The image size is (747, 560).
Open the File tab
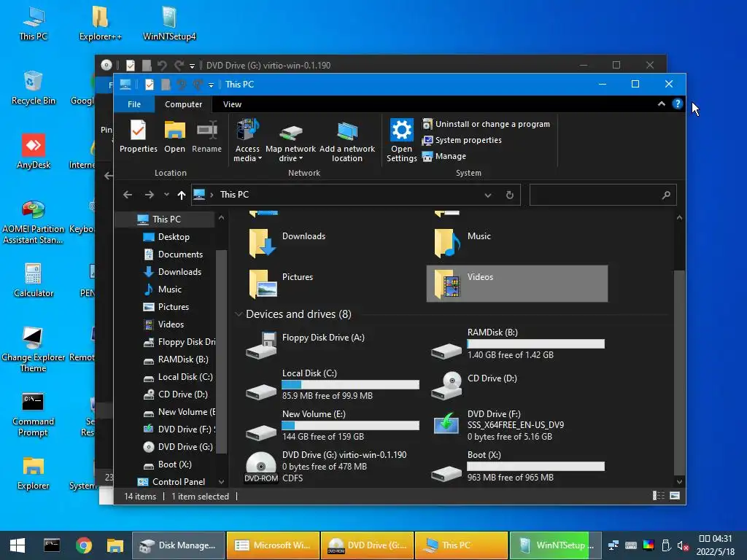click(x=134, y=104)
